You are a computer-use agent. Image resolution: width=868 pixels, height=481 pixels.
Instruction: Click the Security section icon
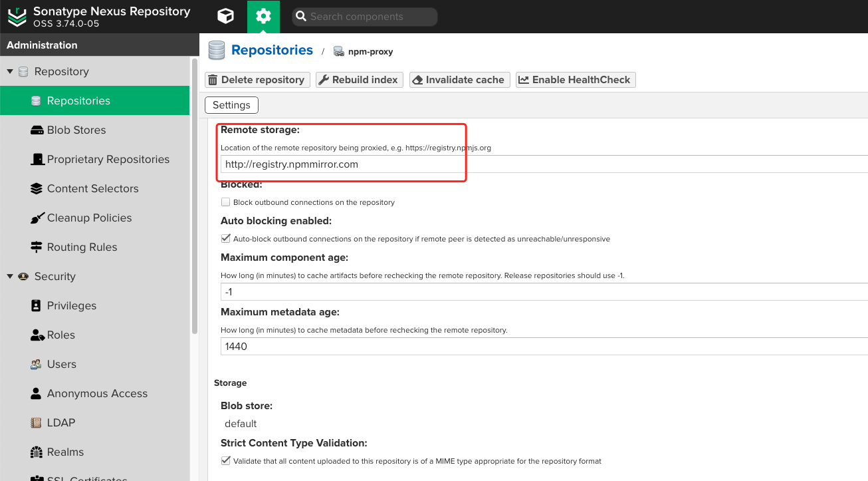[x=23, y=277]
